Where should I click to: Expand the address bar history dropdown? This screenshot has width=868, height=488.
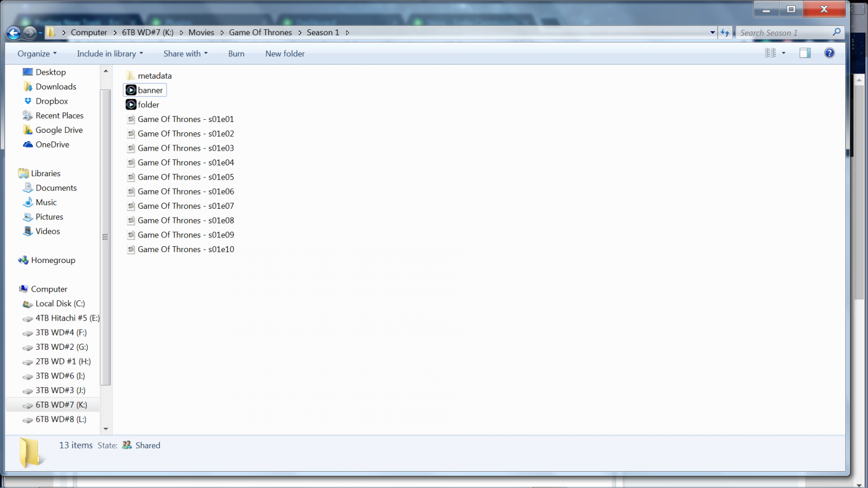click(712, 33)
